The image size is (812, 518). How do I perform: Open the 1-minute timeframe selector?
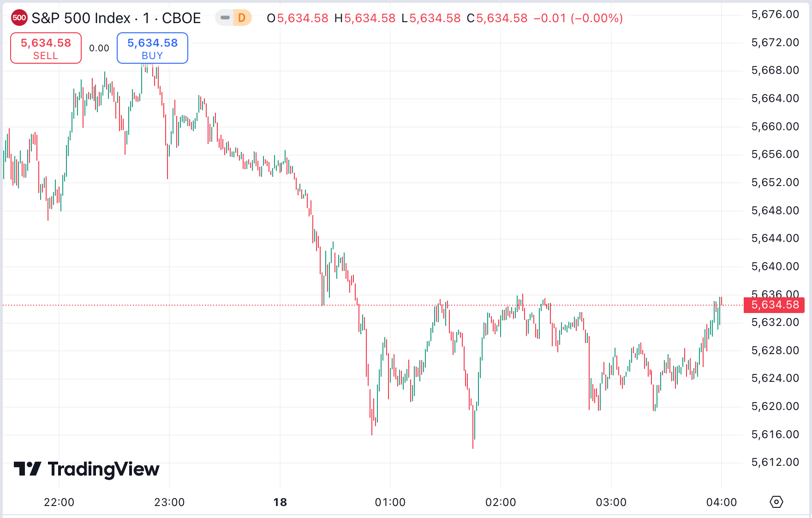coord(145,18)
